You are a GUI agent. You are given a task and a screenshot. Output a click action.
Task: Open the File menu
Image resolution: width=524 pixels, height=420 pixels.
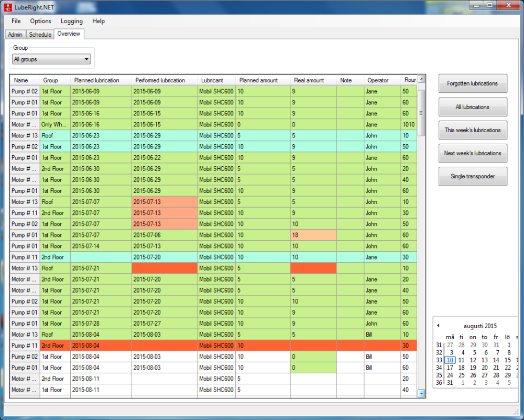(16, 21)
